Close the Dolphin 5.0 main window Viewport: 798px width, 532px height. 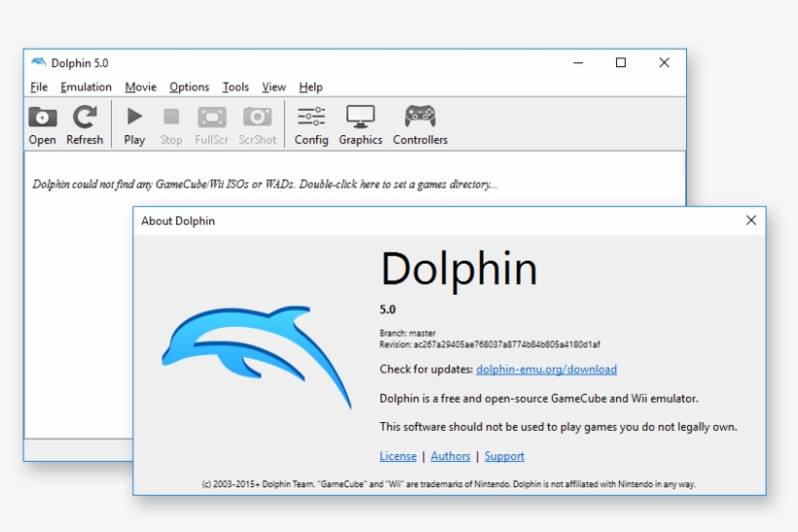pyautogui.click(x=664, y=62)
